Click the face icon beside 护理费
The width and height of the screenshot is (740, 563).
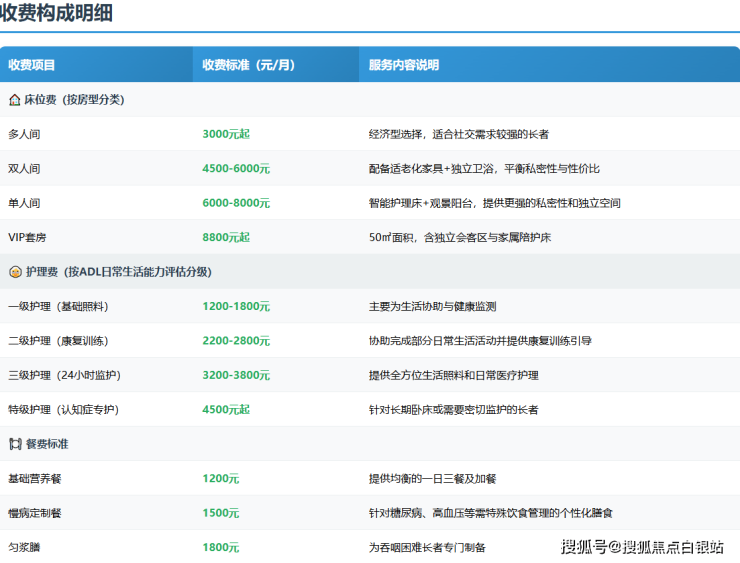point(14,272)
